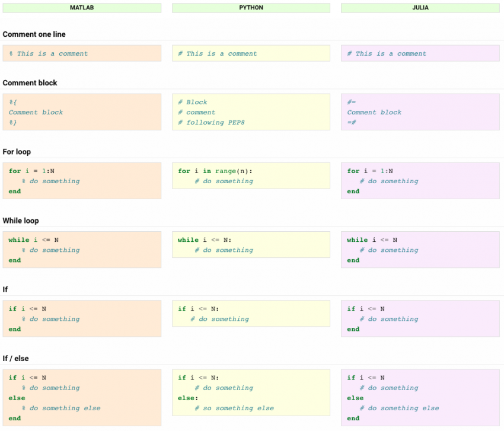Click the Python PEP8 block comment code box
Screen dimensions: 504x431
click(251, 112)
